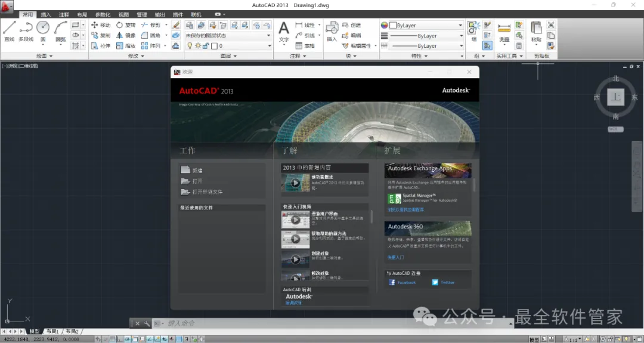Viewport: 644px width, 343px height.
Task: Open the ByLayer color dropdown
Action: coord(426,25)
